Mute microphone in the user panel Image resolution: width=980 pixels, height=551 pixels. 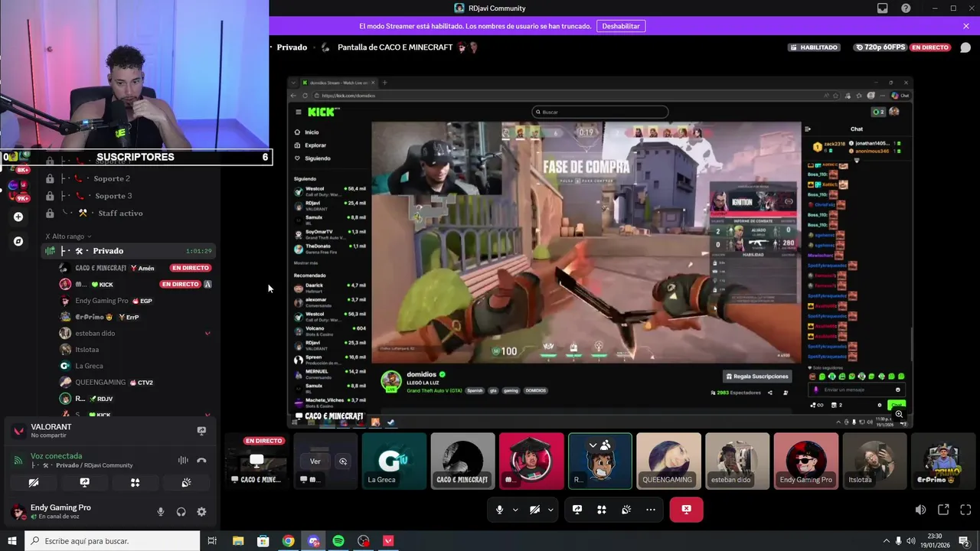[x=161, y=512]
